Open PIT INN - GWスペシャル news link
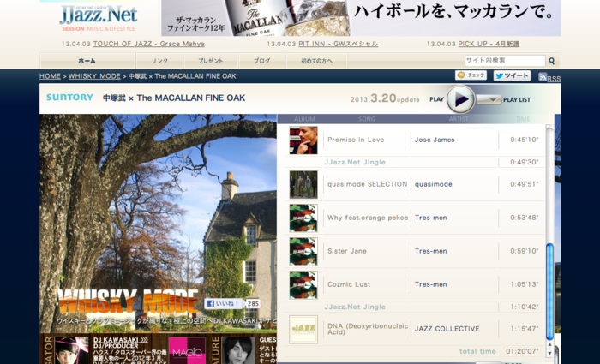This screenshot has width=600, height=364. (x=338, y=44)
